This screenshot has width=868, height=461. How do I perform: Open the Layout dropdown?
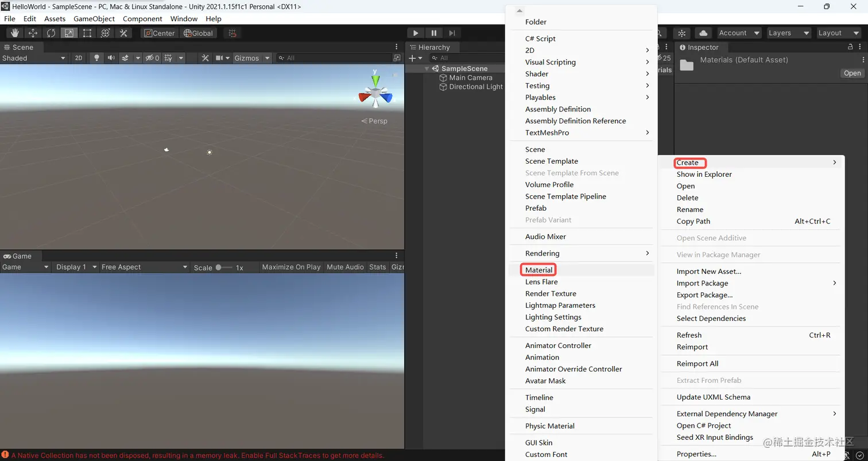coord(839,33)
